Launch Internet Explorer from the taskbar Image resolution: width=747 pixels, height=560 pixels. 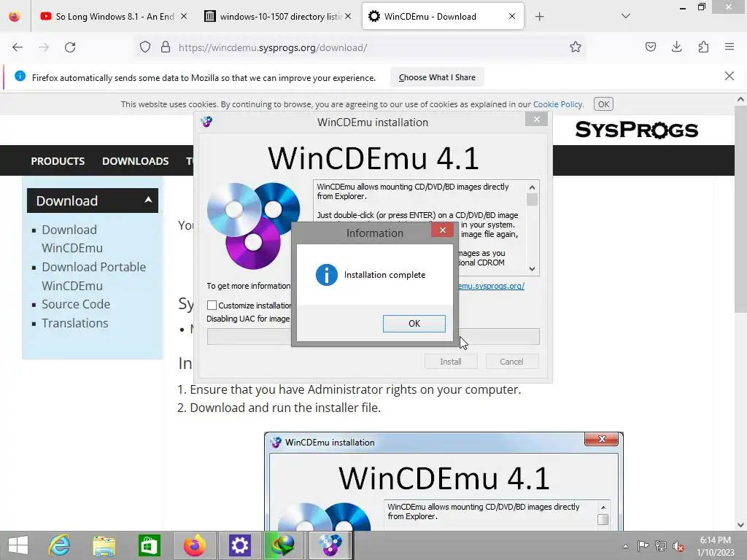59,545
